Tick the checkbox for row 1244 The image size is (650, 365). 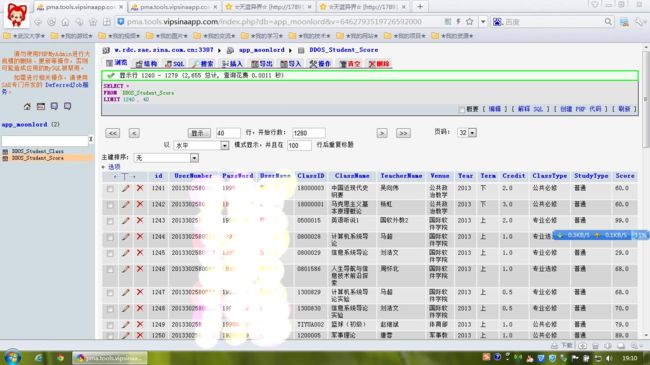click(x=110, y=237)
